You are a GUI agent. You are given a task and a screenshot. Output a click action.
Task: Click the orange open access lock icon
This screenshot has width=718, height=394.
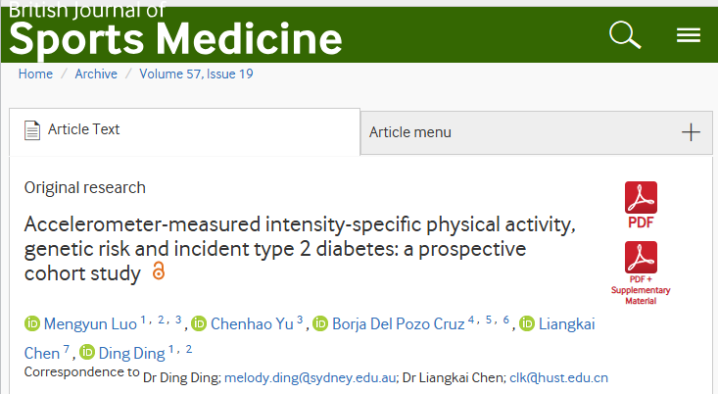pos(158,271)
